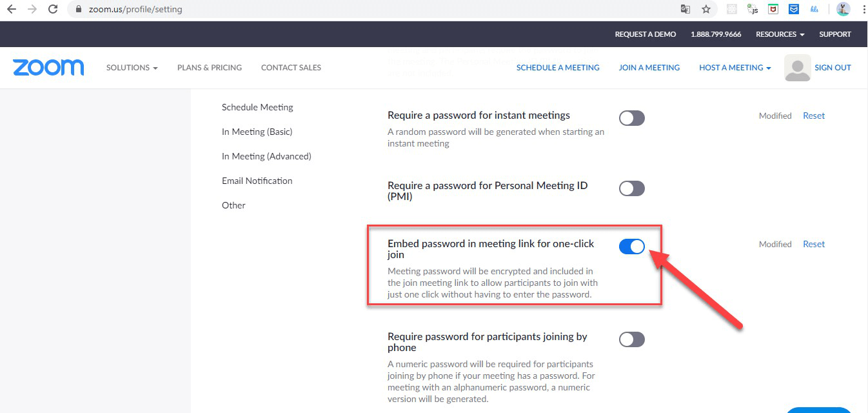This screenshot has width=868, height=413.
Task: Select In Meeting (Advanced) in the sidebar
Action: [x=266, y=156]
